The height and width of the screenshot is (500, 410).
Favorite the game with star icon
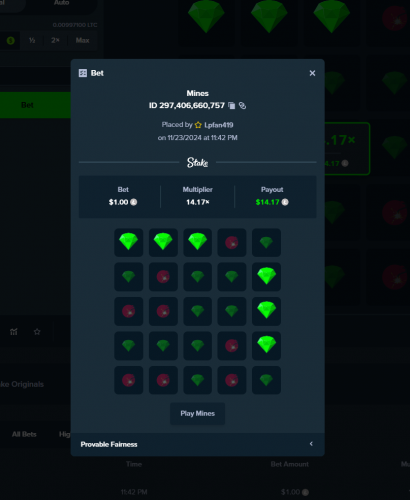(x=37, y=332)
